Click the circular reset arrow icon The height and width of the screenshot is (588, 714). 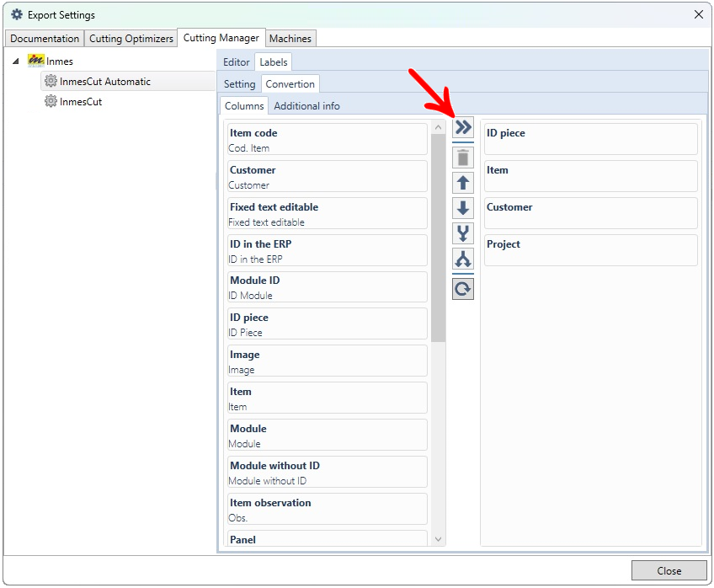click(x=463, y=289)
